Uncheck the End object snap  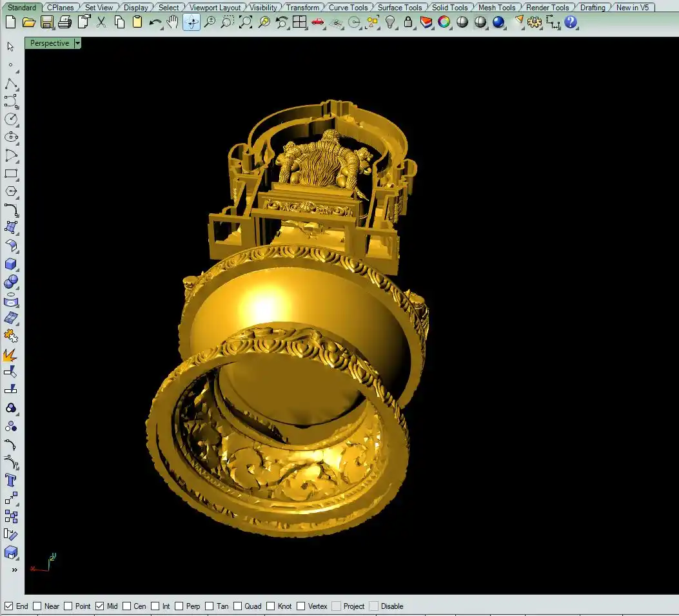[x=9, y=606]
